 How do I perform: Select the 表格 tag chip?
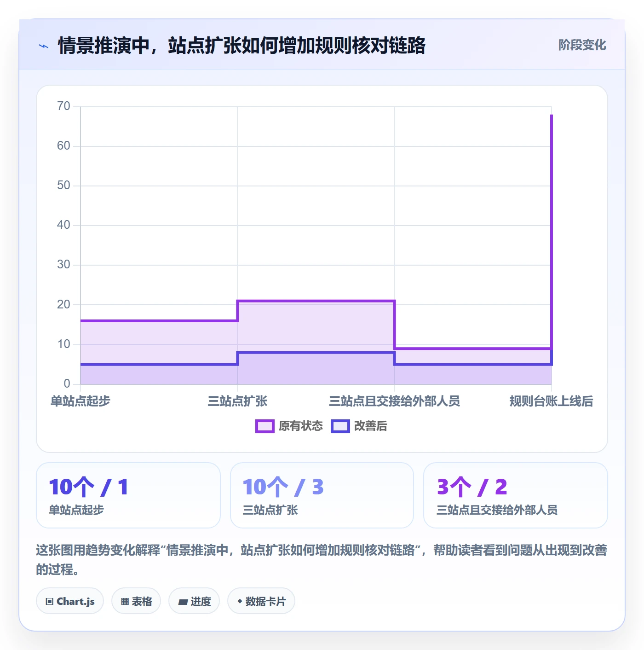pyautogui.click(x=136, y=601)
